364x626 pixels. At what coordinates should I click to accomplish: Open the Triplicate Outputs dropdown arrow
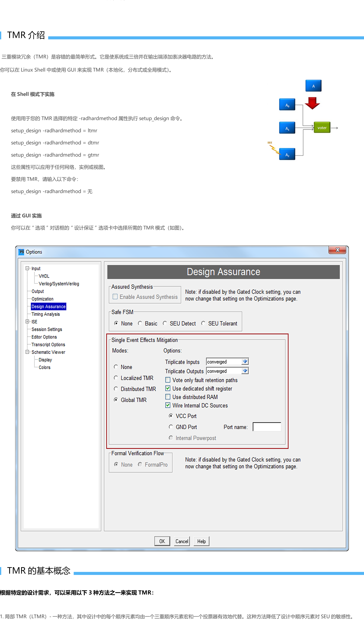pyautogui.click(x=245, y=371)
